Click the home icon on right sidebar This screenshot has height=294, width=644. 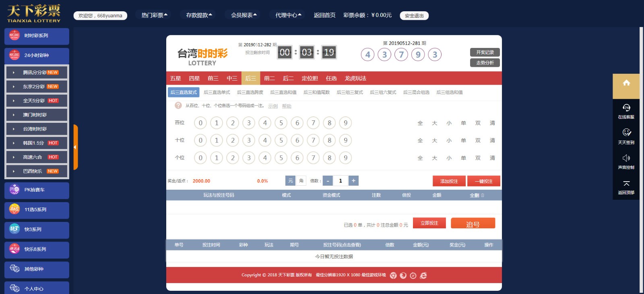[x=626, y=83]
